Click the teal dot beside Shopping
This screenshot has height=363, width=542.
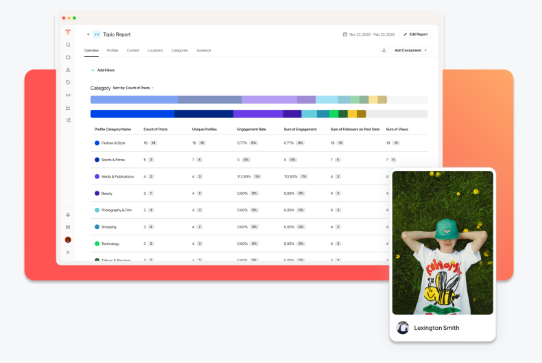(x=97, y=227)
